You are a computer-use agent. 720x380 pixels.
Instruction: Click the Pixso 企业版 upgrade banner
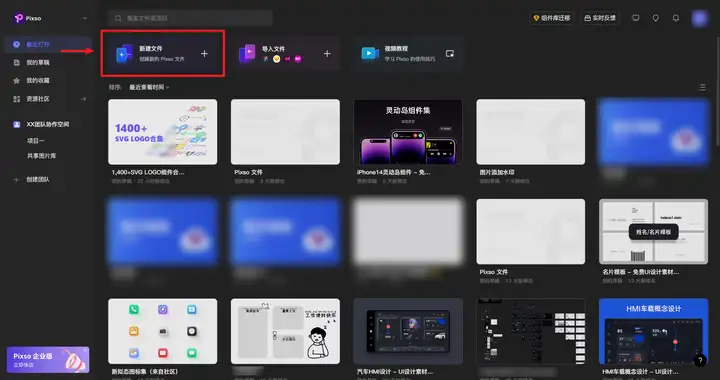tap(48, 359)
